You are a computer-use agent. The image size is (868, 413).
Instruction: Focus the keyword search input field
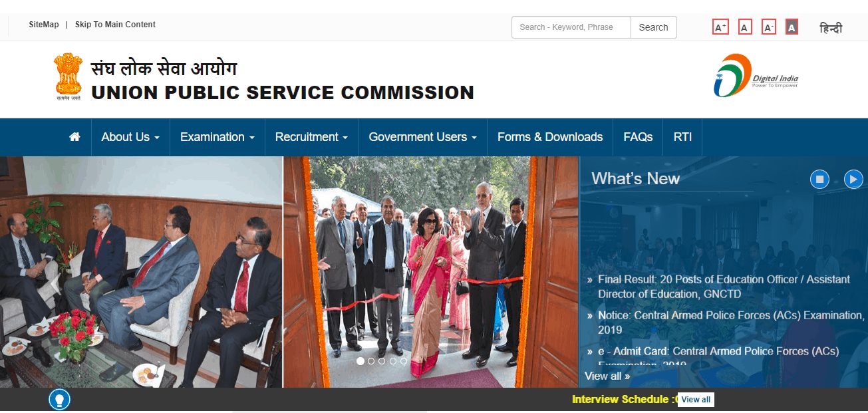pyautogui.click(x=571, y=27)
